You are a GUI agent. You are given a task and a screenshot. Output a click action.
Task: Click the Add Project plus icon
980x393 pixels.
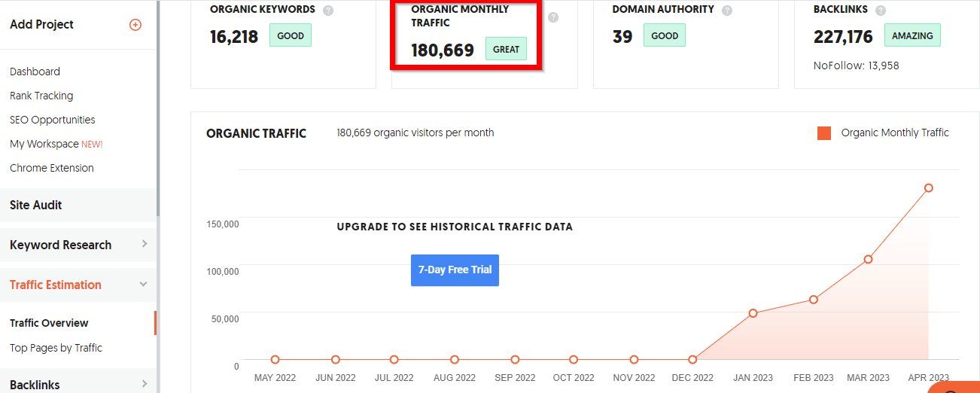coord(135,25)
